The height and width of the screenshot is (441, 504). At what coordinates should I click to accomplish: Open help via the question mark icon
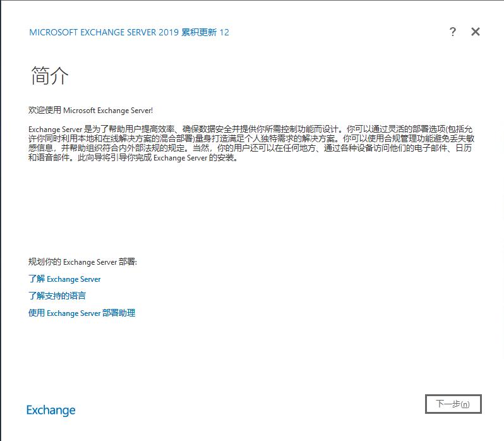(x=453, y=32)
